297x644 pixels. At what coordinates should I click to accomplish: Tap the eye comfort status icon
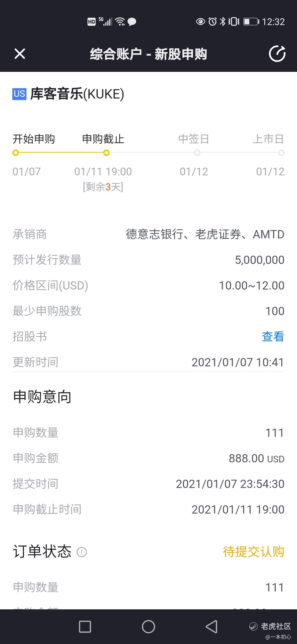[200, 21]
